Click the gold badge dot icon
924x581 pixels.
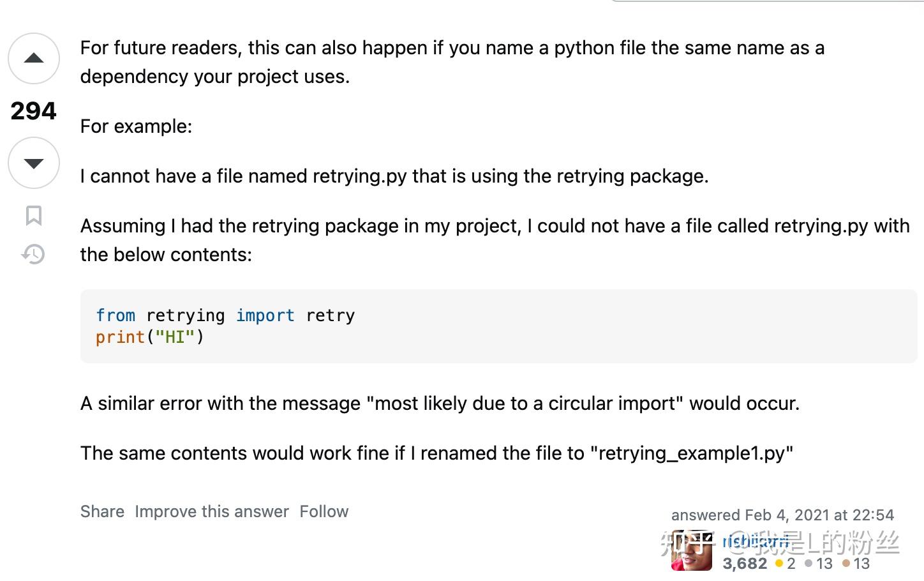pos(779,564)
